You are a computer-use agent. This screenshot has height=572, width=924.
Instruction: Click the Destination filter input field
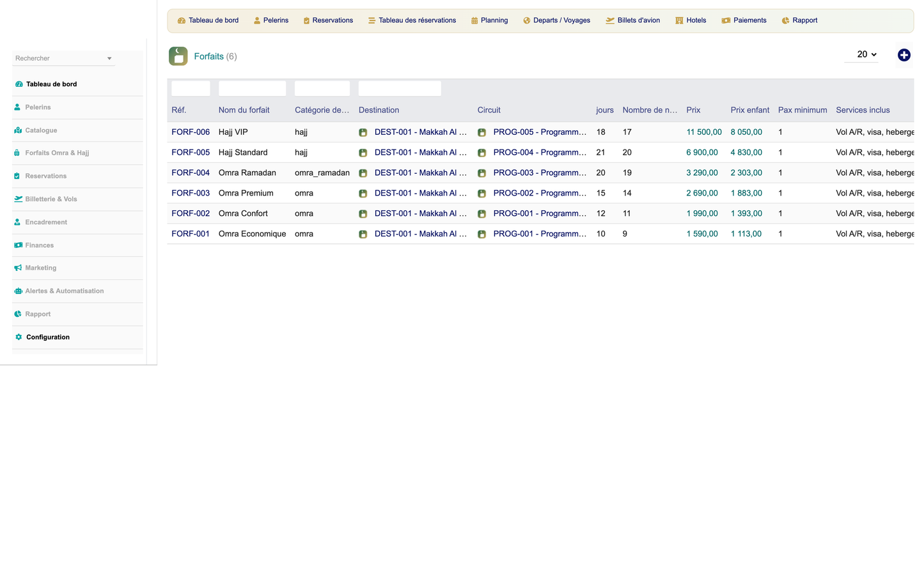[400, 88]
